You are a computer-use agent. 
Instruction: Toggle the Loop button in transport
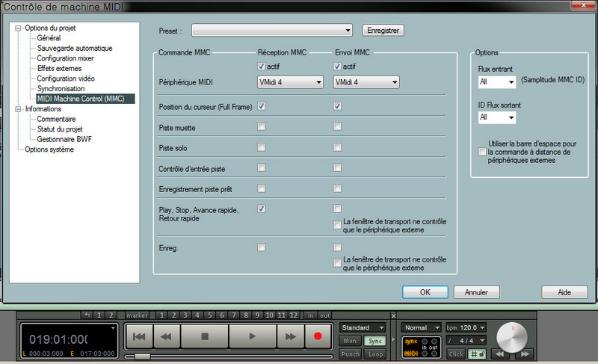click(375, 354)
